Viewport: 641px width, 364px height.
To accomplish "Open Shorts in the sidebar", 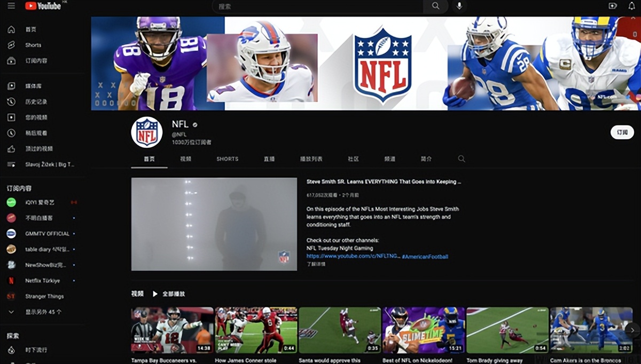I will (33, 45).
